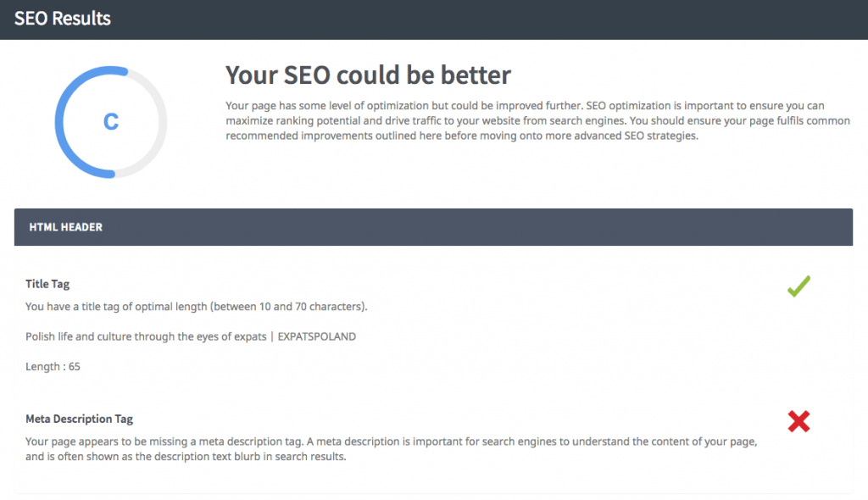Click the headline Your SEO could be better
This screenshot has height=500, width=868.
(367, 75)
